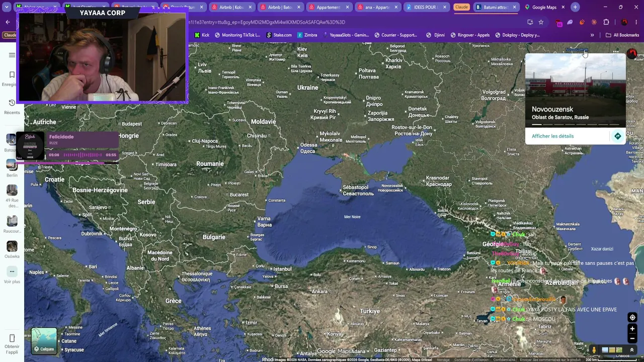
Task: Go back with browser back arrow
Action: pyautogui.click(x=8, y=22)
